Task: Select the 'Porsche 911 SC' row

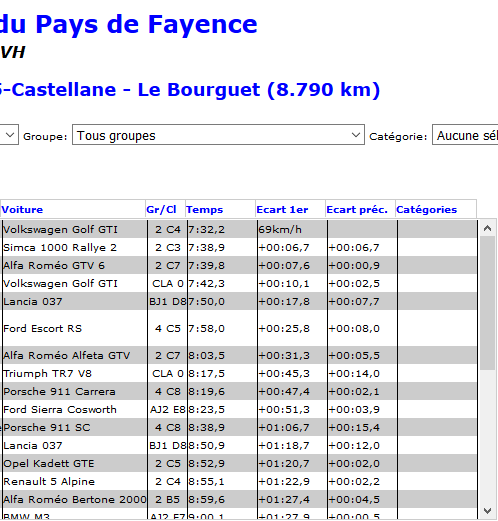Action: click(x=239, y=428)
